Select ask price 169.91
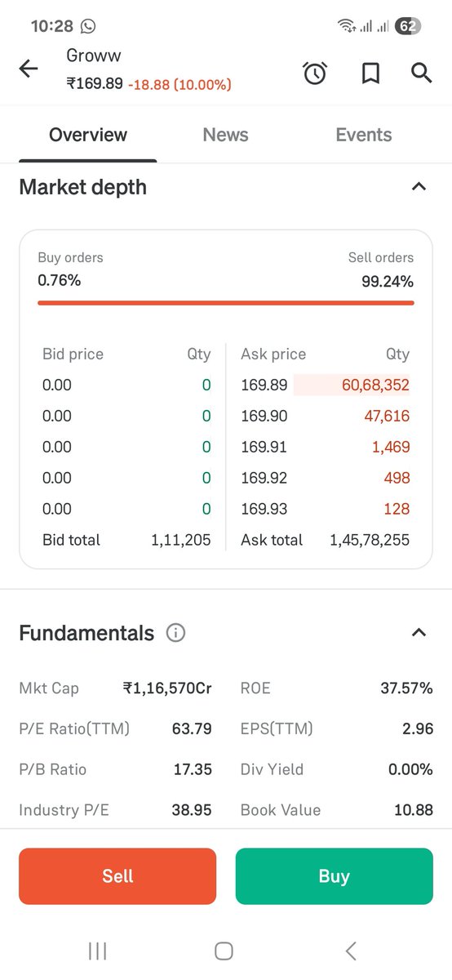Image resolution: width=452 pixels, height=980 pixels. point(264,447)
